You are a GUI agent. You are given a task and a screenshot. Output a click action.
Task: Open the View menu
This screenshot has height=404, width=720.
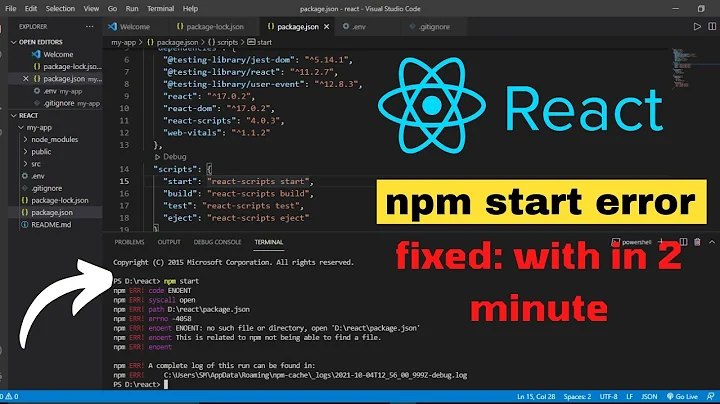point(91,8)
